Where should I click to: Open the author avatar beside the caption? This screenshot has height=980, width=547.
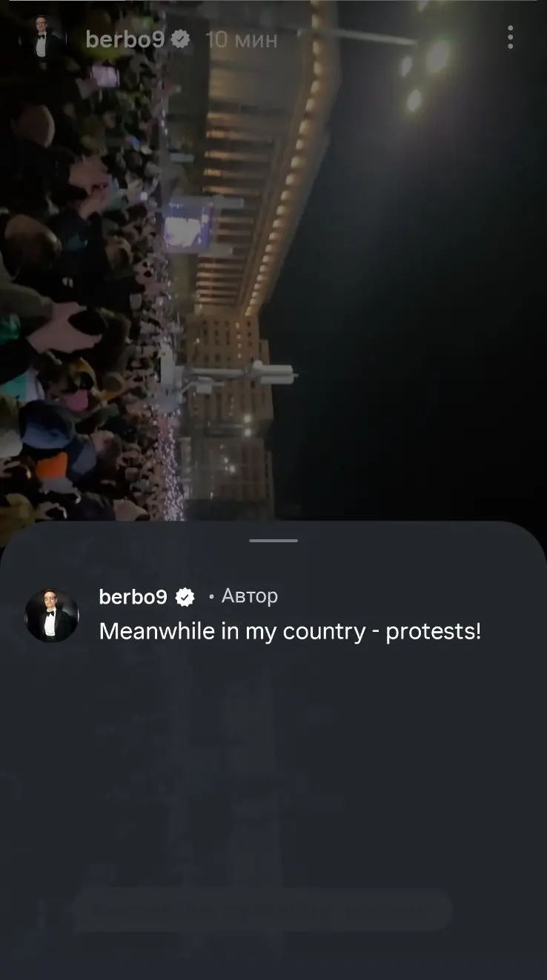[x=52, y=615]
